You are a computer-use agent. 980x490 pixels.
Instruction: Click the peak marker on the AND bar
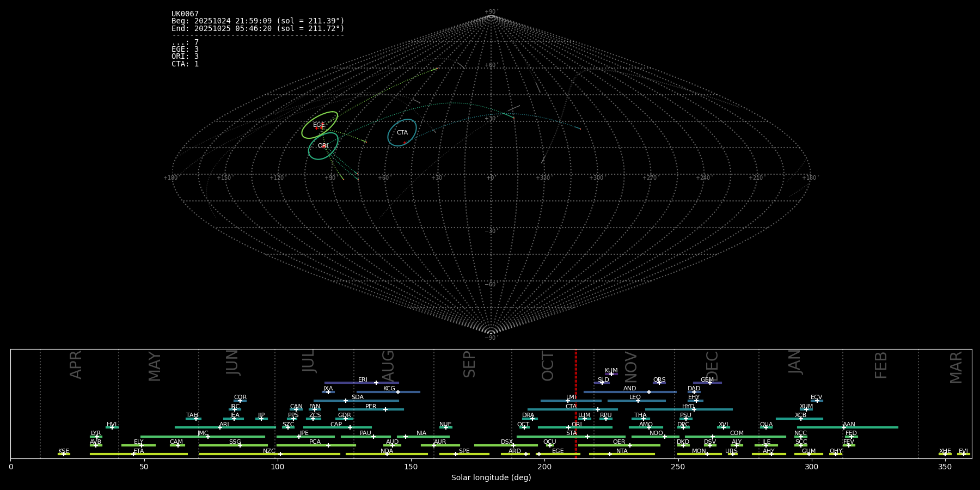click(x=648, y=392)
